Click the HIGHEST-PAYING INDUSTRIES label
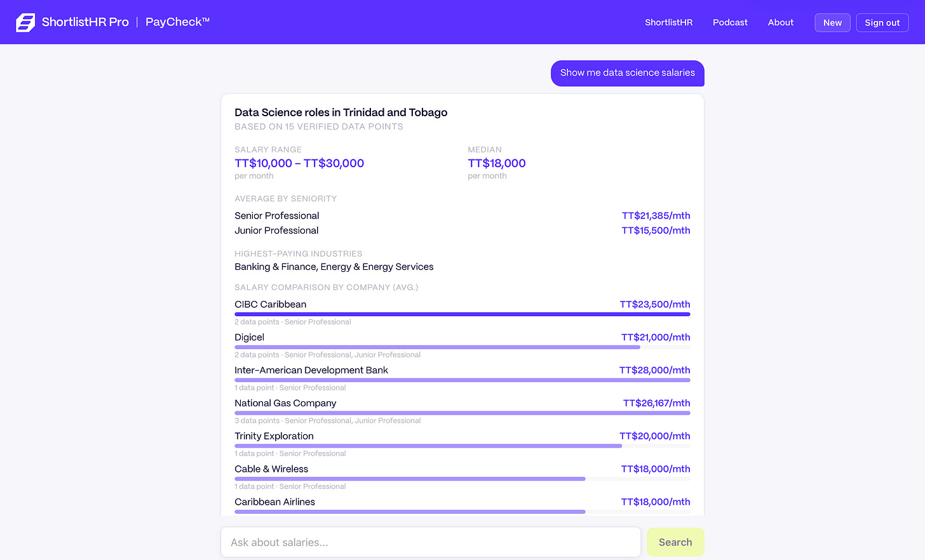Viewport: 925px width, 560px height. [x=298, y=254]
